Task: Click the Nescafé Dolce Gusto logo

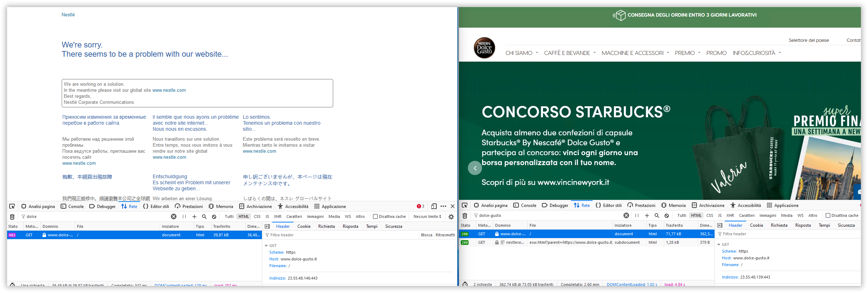Action: click(484, 47)
